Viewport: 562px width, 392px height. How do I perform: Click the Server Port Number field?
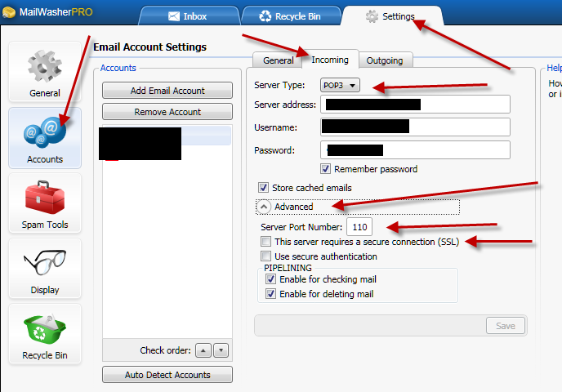point(359,227)
